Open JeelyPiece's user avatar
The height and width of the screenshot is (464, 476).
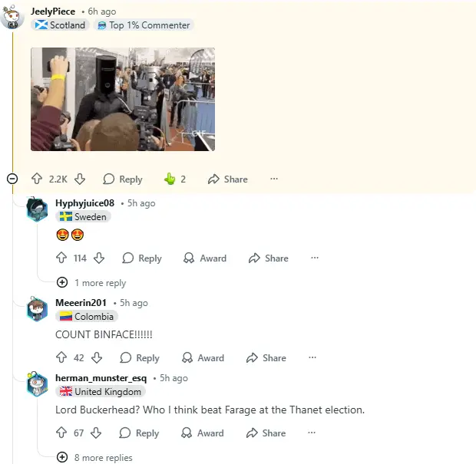click(x=12, y=17)
